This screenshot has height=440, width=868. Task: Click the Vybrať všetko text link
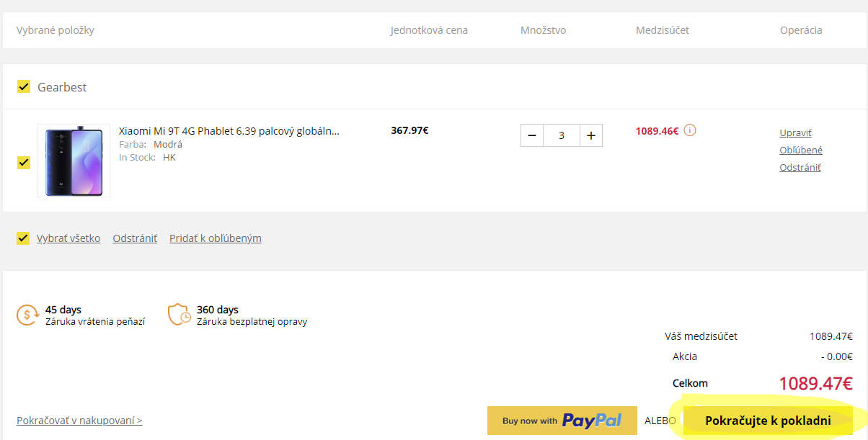pos(68,238)
